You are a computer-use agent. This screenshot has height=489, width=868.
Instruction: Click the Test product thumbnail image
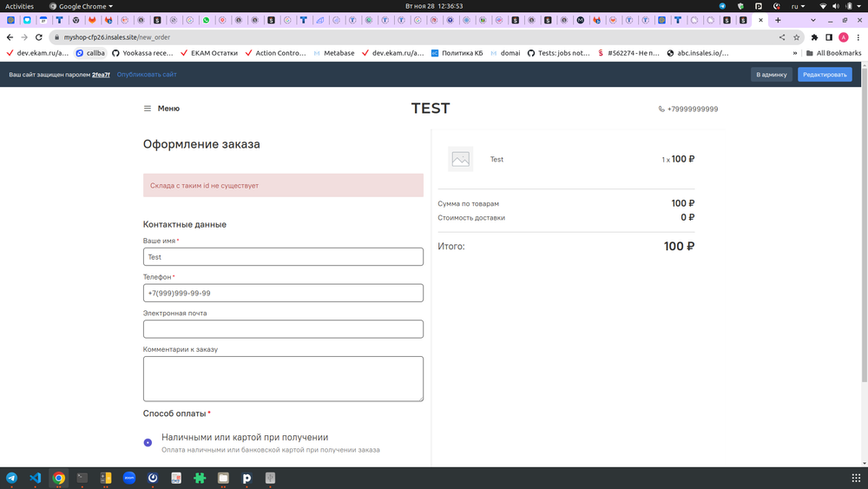tap(460, 159)
